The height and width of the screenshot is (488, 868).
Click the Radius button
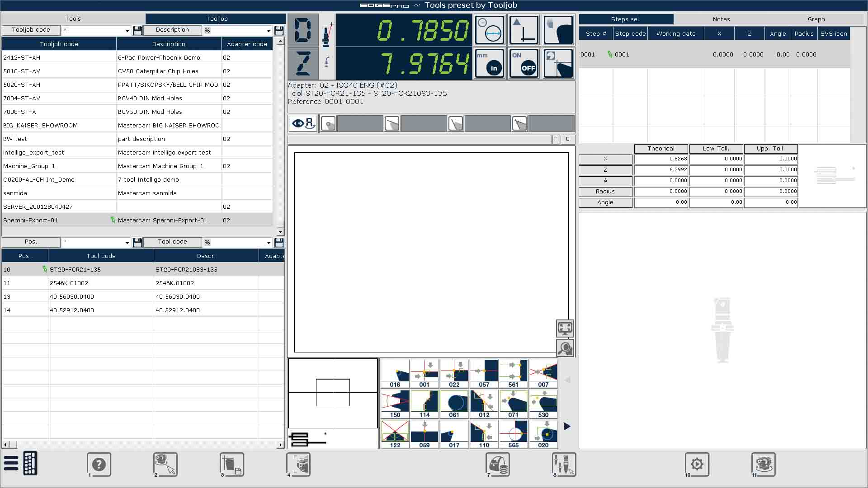point(605,192)
